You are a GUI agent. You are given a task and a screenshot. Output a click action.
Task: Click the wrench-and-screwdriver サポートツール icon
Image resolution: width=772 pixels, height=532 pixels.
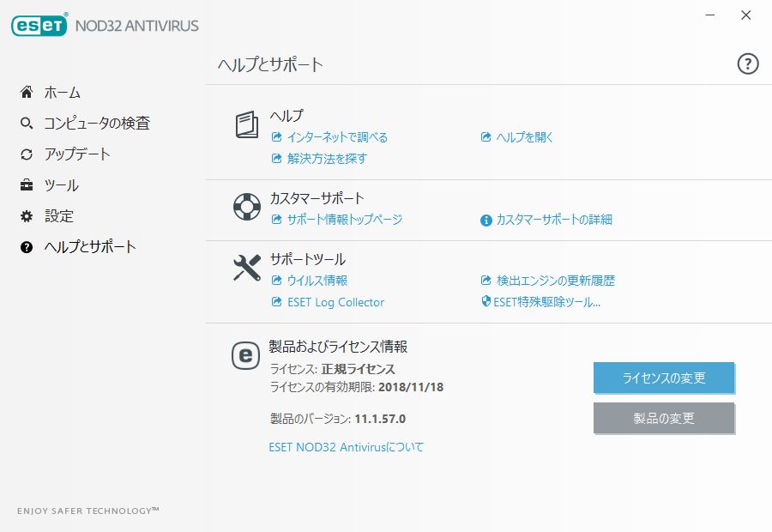point(247,268)
